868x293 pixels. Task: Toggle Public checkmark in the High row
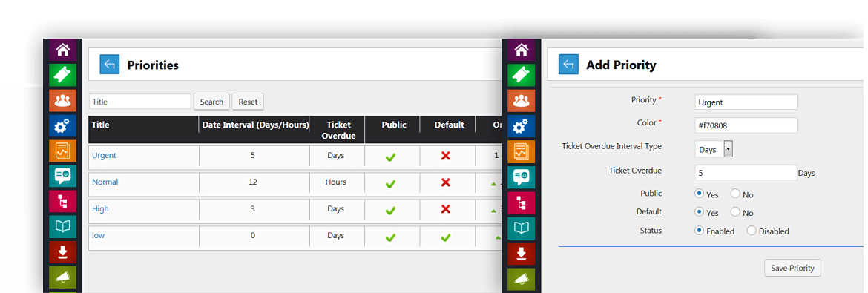tap(390, 211)
